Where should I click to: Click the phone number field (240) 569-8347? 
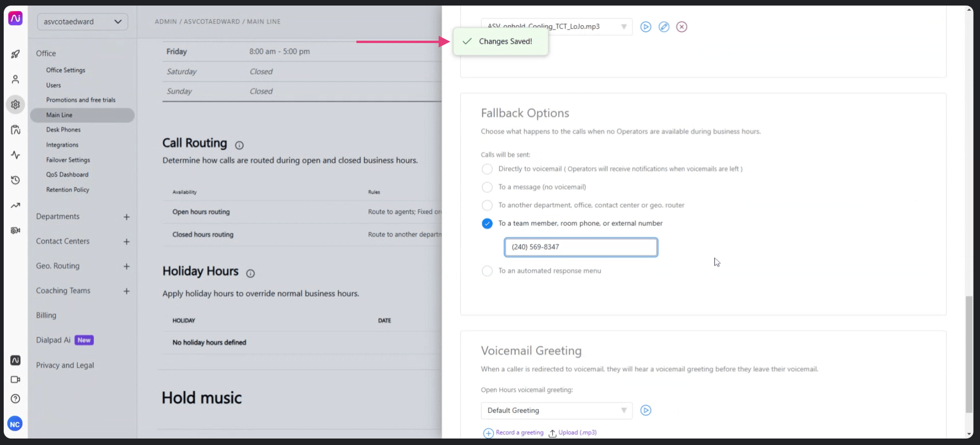(x=581, y=247)
